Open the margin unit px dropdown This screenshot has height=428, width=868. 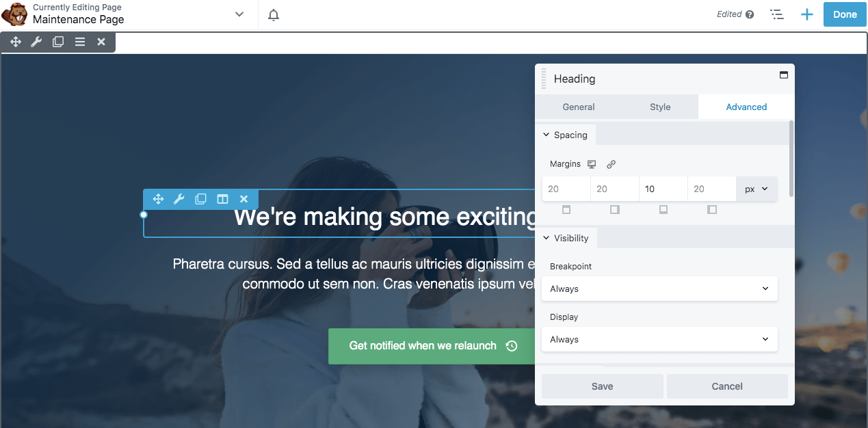757,189
